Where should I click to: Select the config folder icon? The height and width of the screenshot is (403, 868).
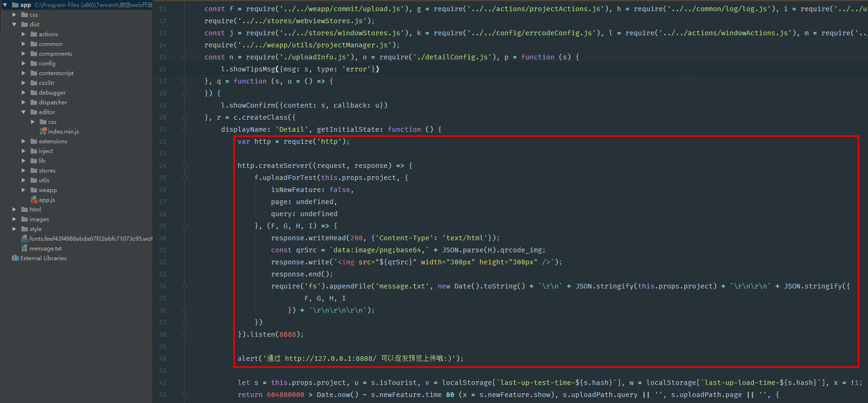(34, 64)
